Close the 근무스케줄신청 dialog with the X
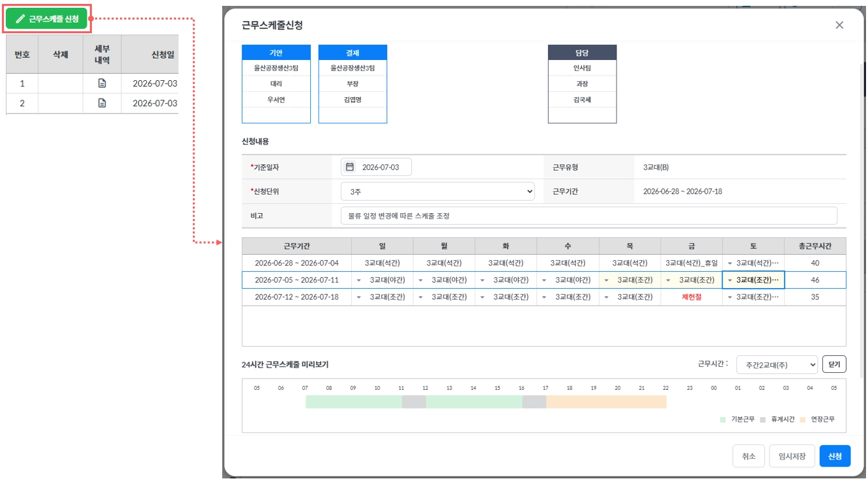 (x=839, y=25)
